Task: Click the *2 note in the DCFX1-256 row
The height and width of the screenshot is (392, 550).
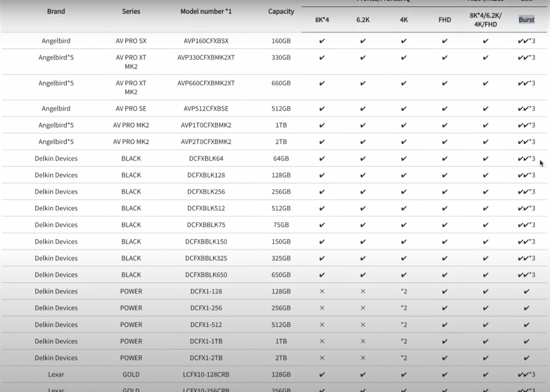Action: 404,308
